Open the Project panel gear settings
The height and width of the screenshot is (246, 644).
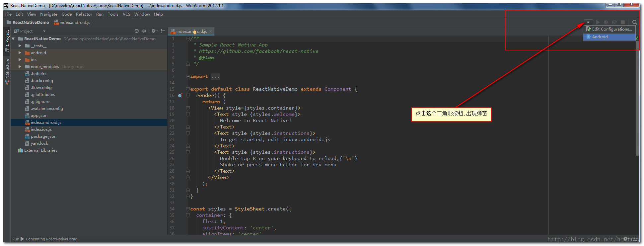click(x=154, y=31)
